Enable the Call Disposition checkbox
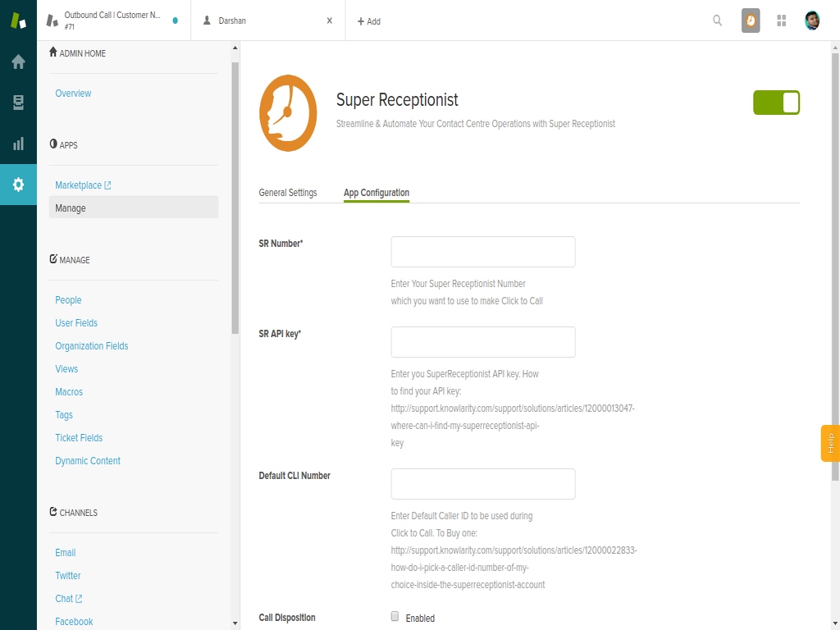This screenshot has width=840, height=630. pos(395,616)
